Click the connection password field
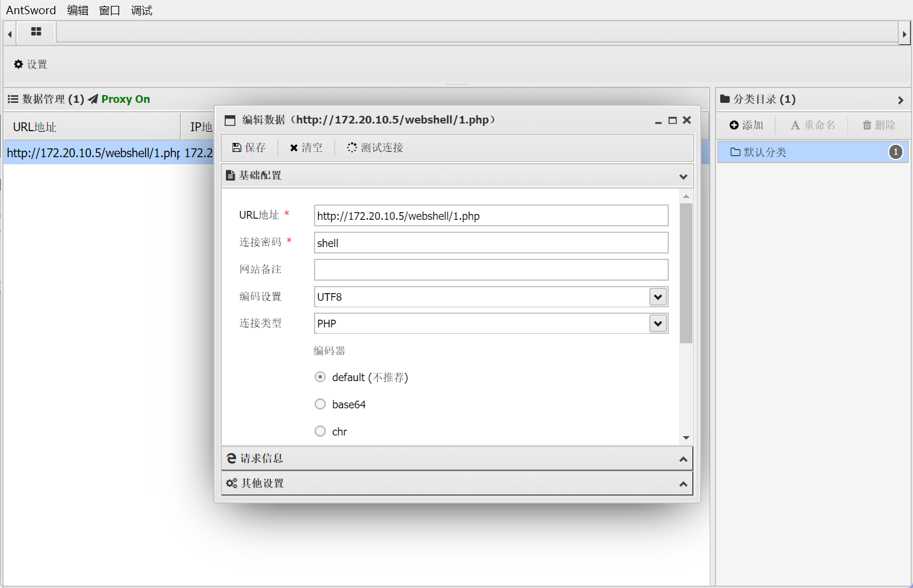Screen dimensions: 913x588 (x=491, y=243)
